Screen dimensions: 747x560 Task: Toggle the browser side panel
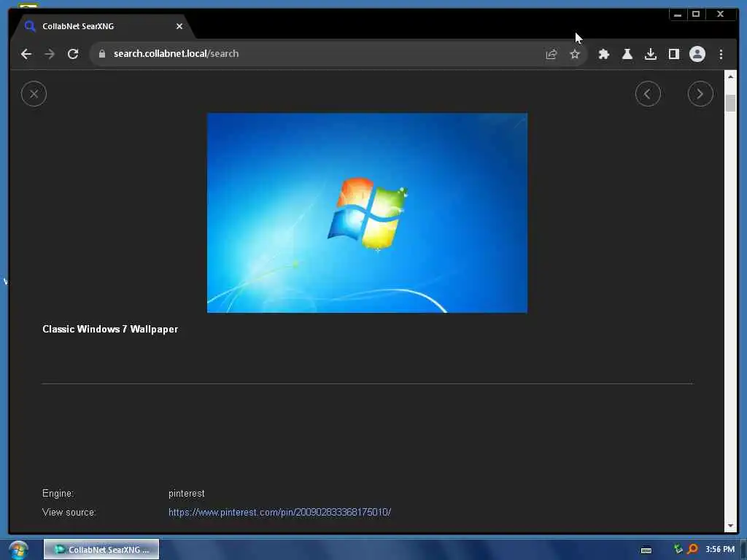click(673, 54)
